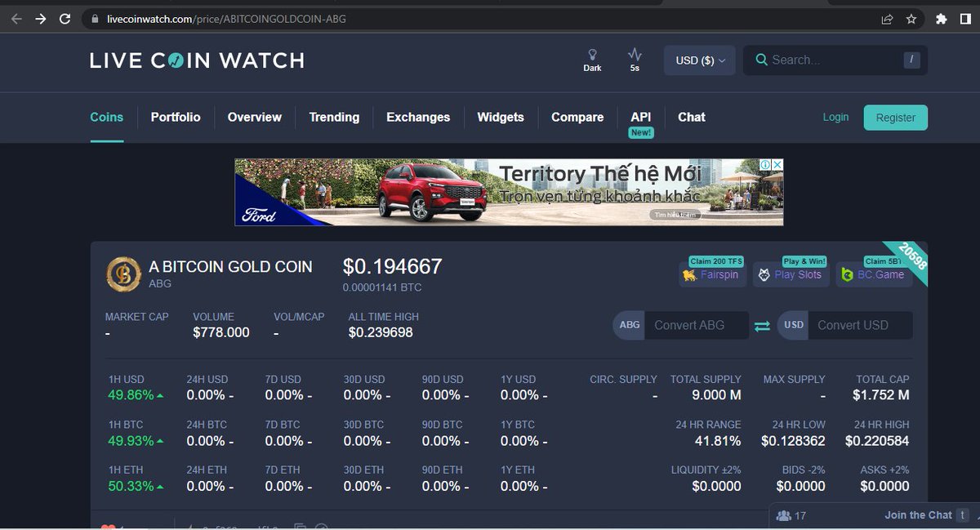980x530 pixels.
Task: Reload the page with the refresh icon
Action: click(65, 19)
